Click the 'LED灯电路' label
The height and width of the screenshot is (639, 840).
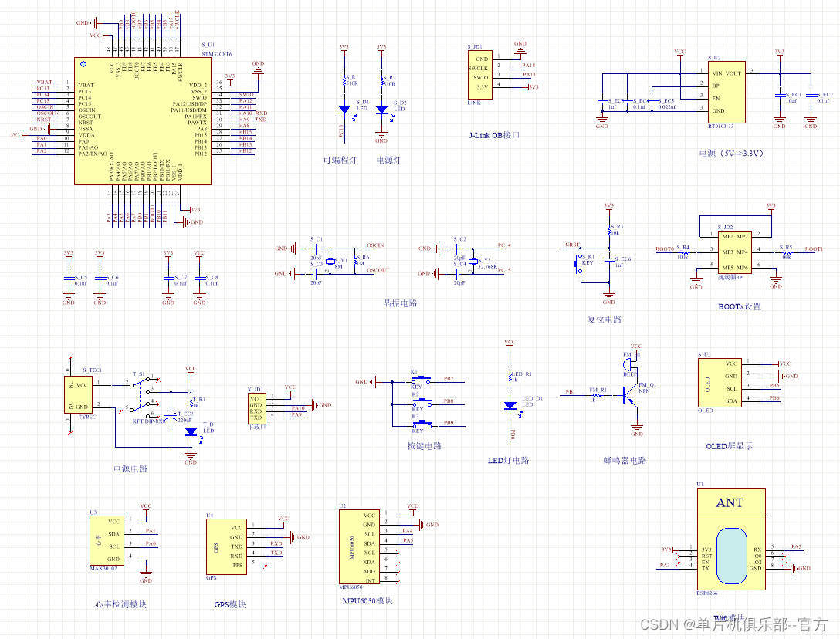(508, 461)
